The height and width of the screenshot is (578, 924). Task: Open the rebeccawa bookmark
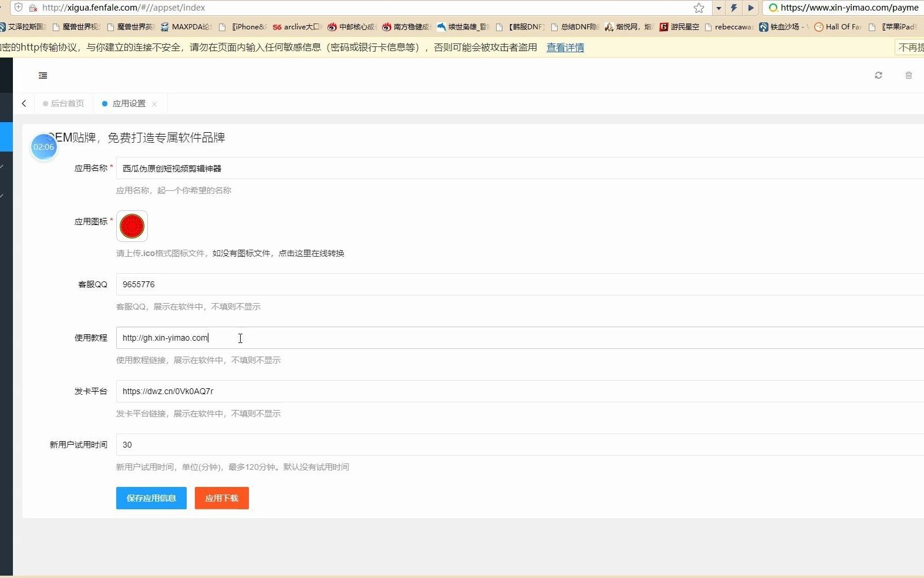tap(729, 27)
